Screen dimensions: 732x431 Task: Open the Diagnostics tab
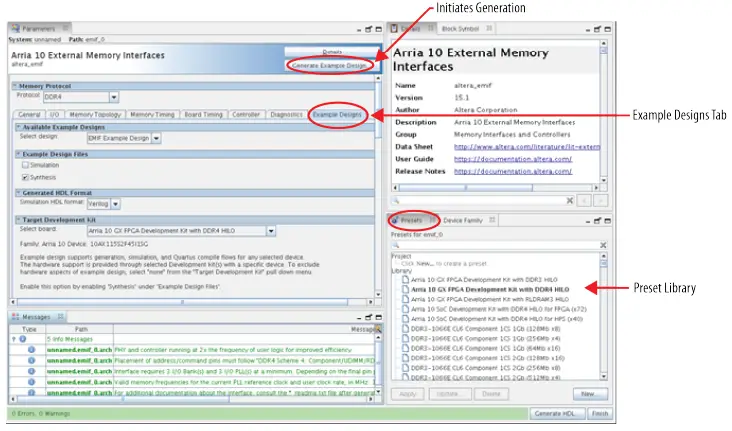pyautogui.click(x=287, y=114)
